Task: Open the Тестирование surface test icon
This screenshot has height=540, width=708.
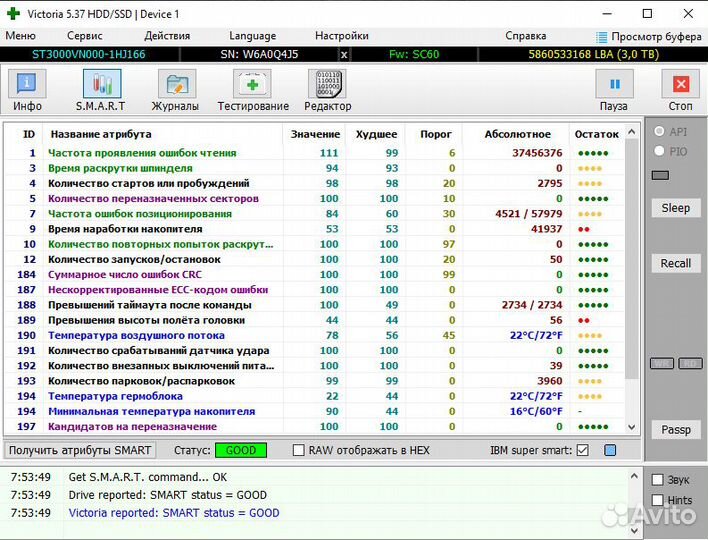Action: point(252,84)
